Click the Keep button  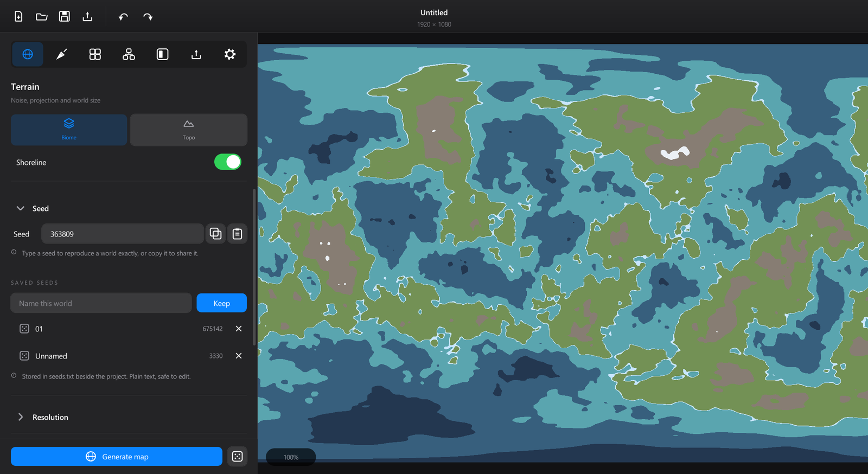click(x=221, y=303)
